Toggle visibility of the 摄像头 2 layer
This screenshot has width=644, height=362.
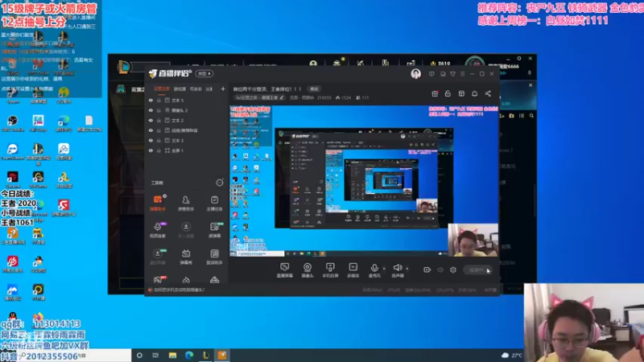tap(151, 110)
